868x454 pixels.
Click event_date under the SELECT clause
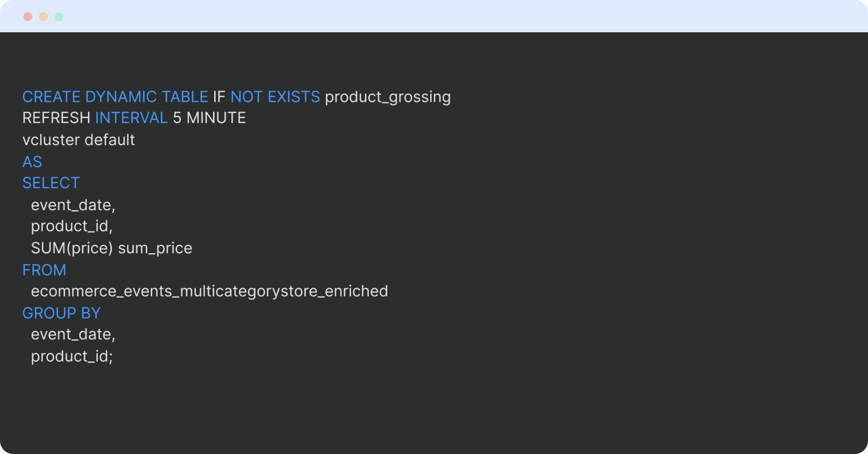(x=73, y=205)
